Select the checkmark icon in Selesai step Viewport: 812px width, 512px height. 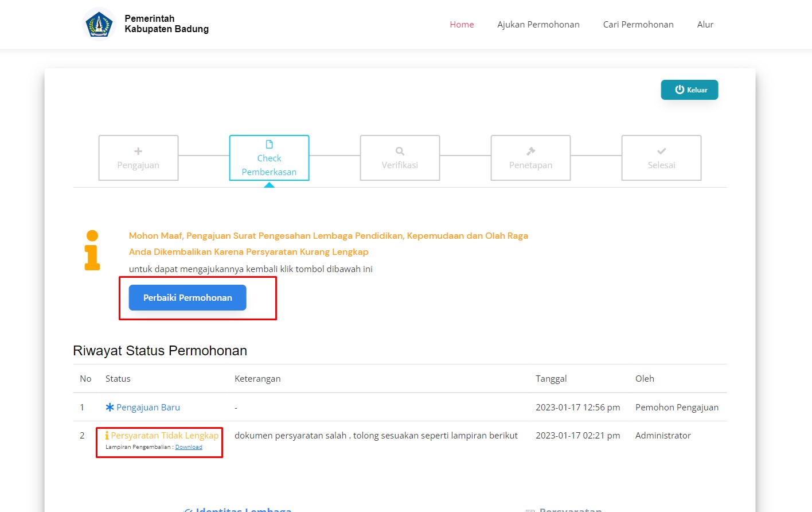[661, 152]
